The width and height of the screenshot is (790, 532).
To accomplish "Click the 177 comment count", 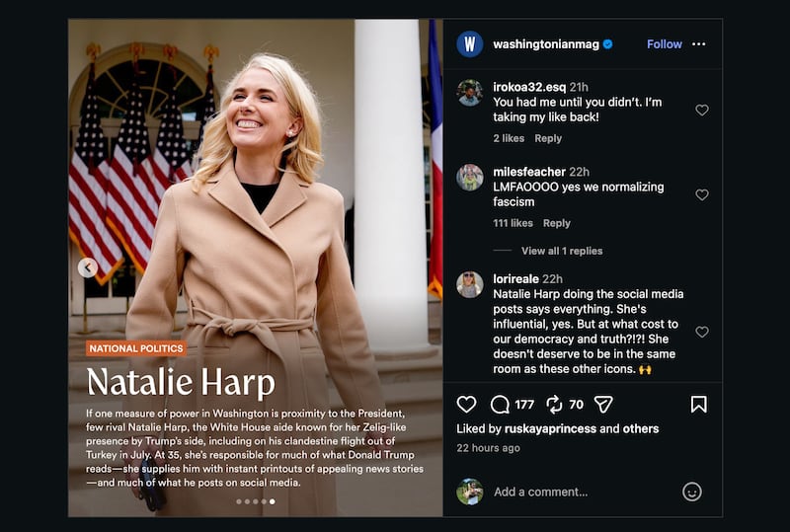I will coord(524,405).
